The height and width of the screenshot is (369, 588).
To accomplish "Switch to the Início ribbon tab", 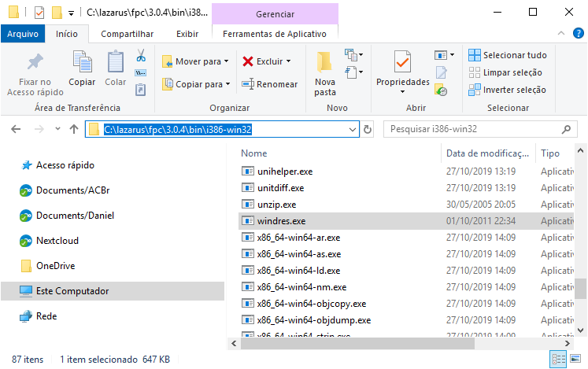I will tap(67, 34).
